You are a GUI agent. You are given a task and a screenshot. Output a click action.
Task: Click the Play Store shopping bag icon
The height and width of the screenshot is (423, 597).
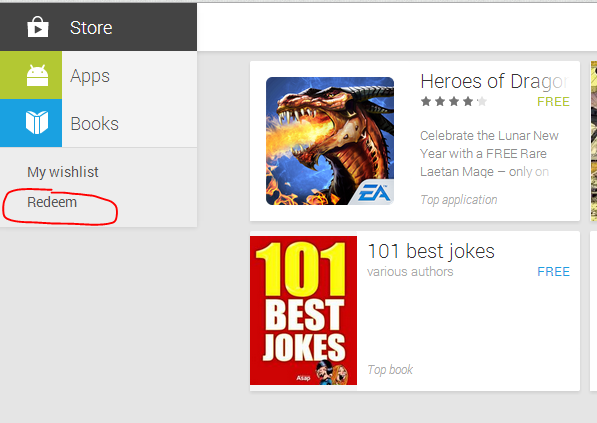coord(38,27)
